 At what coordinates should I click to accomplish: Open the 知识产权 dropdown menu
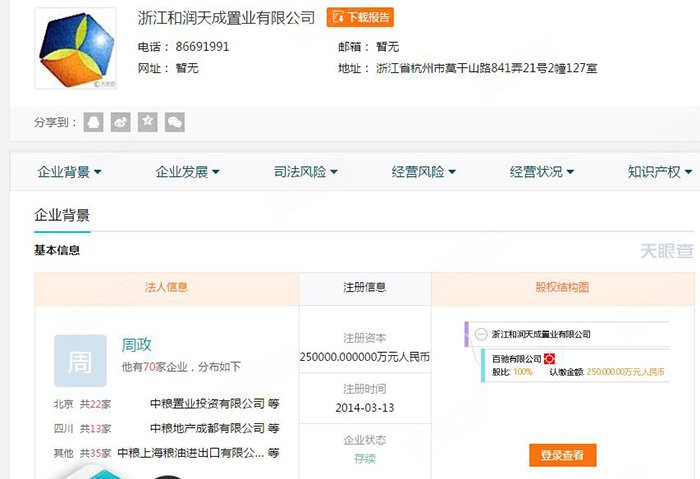coord(659,171)
